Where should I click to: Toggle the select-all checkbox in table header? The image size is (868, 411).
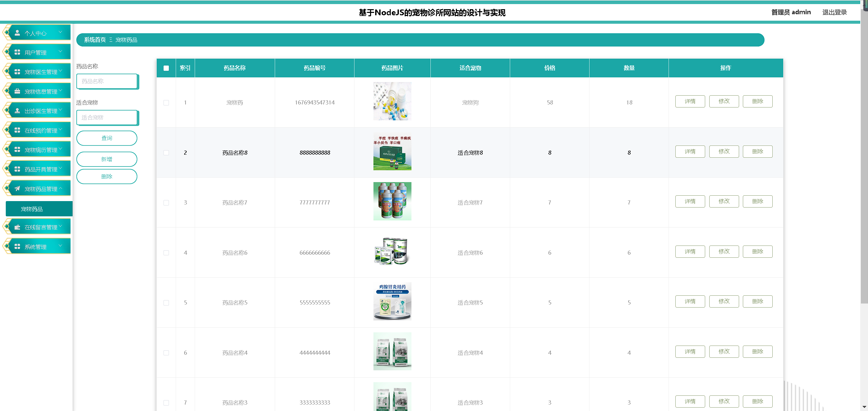166,68
